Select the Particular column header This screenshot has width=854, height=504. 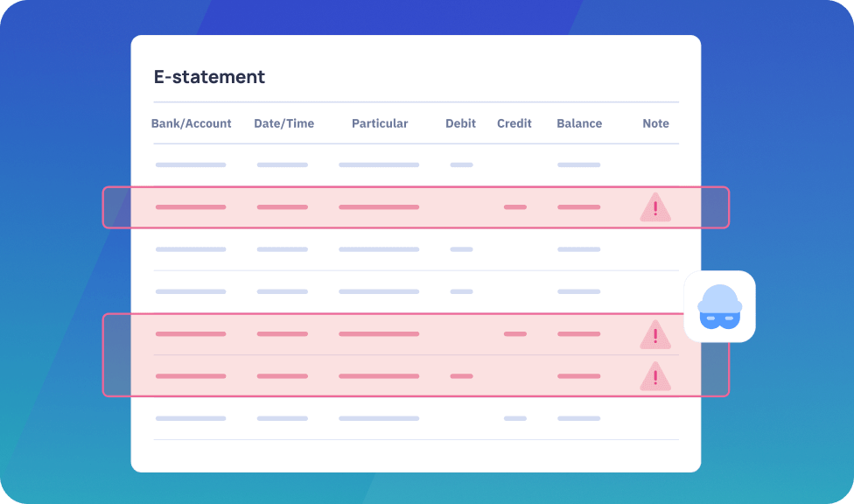380,123
